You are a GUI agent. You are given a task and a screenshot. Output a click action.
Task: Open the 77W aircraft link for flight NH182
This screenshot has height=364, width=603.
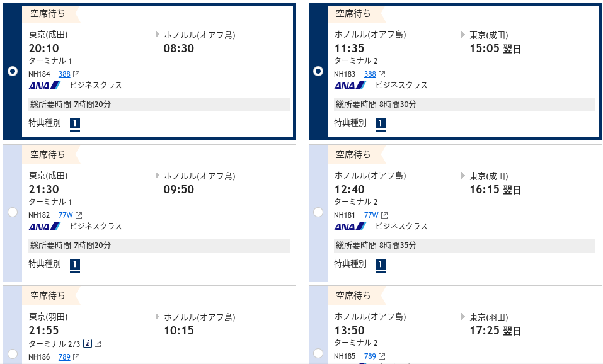[66, 215]
